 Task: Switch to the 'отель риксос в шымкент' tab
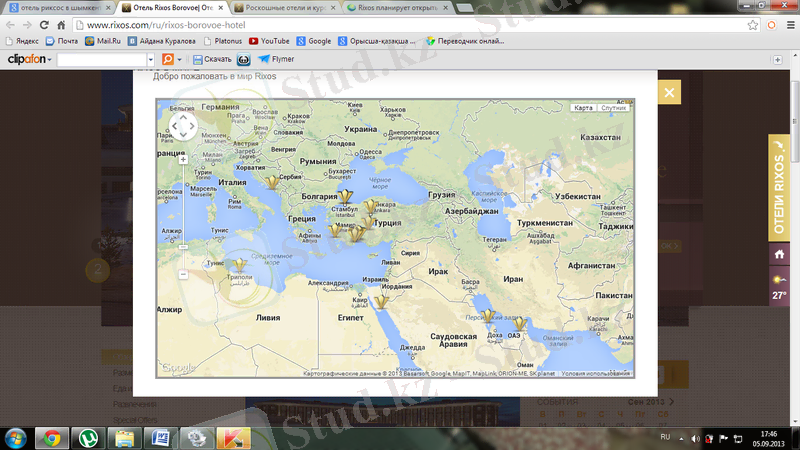tap(60, 8)
